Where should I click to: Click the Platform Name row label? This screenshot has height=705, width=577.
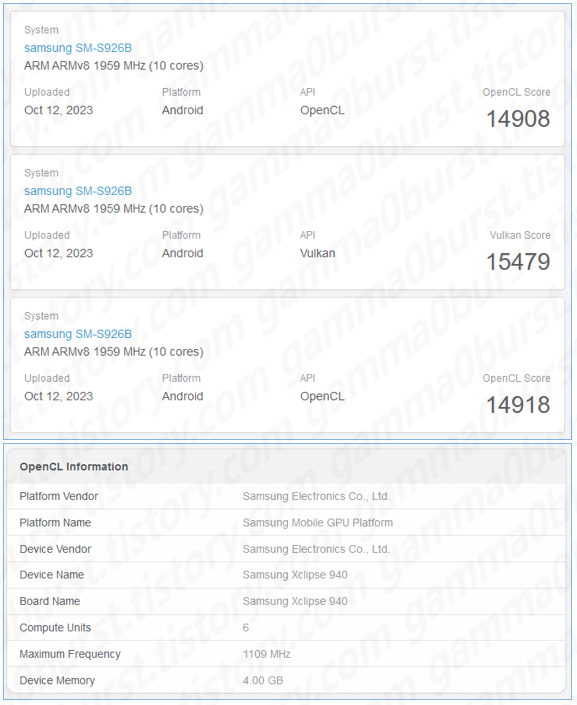[x=55, y=523]
